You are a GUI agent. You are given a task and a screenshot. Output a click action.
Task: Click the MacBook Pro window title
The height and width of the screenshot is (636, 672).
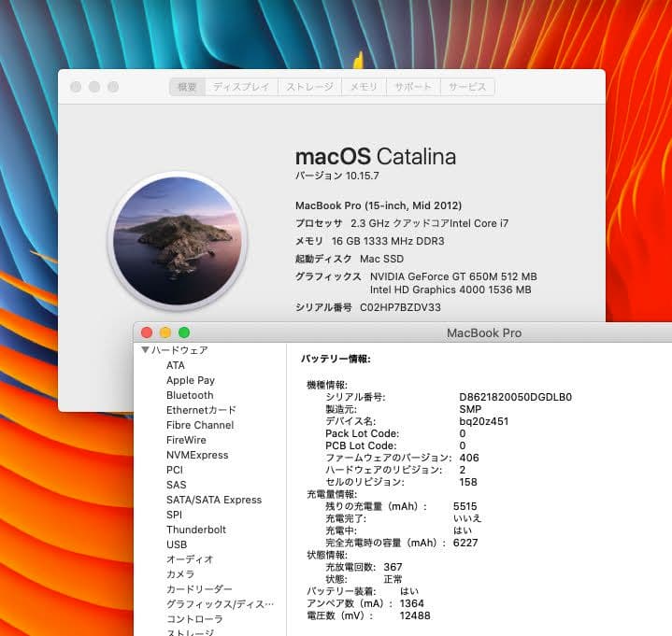pos(484,332)
